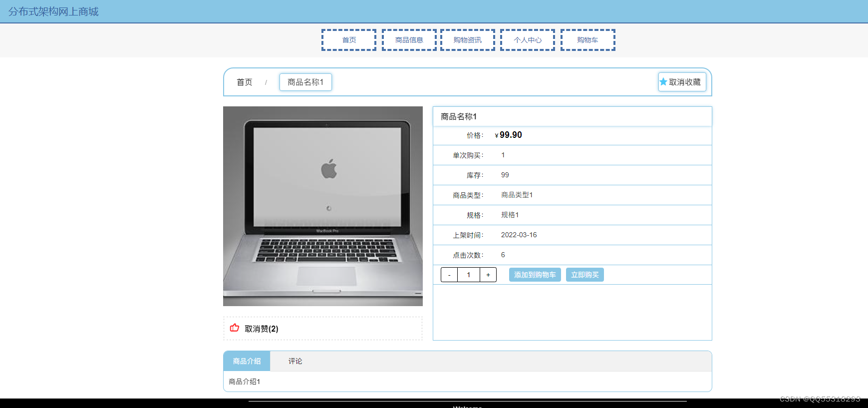Click the price value 99.90
The width and height of the screenshot is (868, 408).
511,135
